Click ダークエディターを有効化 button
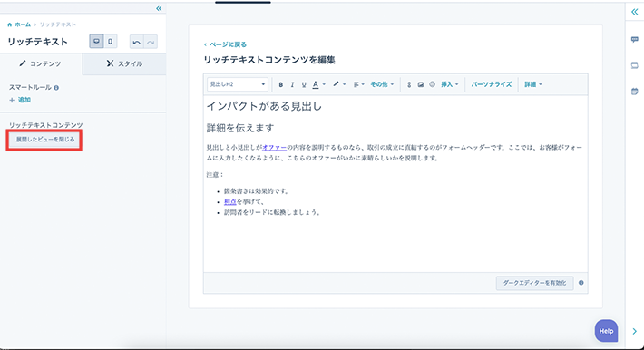This screenshot has width=644, height=350. (534, 283)
